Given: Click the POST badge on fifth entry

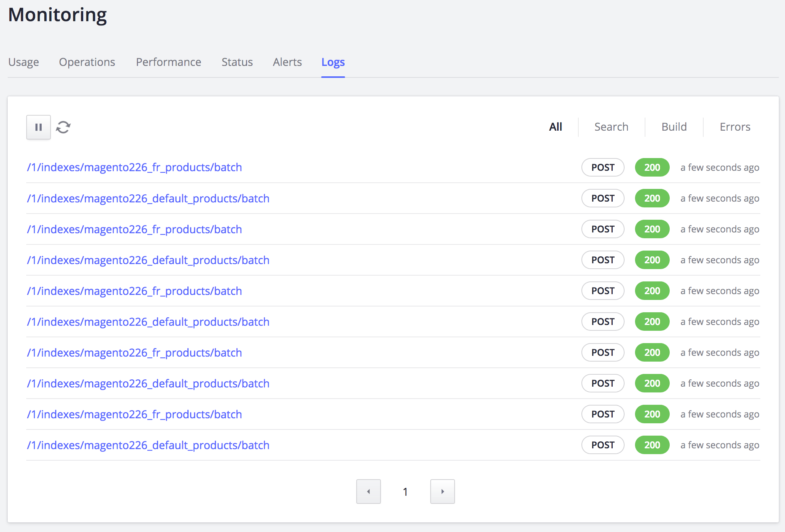Looking at the screenshot, I should pyautogui.click(x=602, y=290).
